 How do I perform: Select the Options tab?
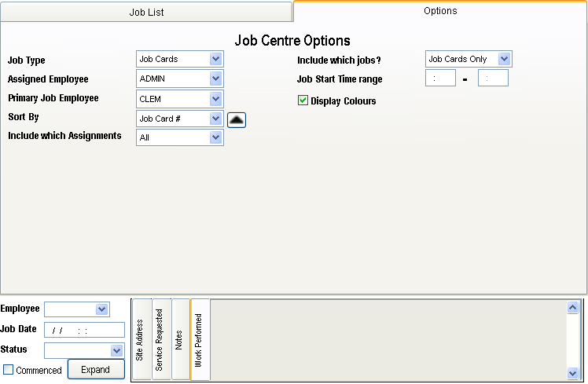pos(440,12)
